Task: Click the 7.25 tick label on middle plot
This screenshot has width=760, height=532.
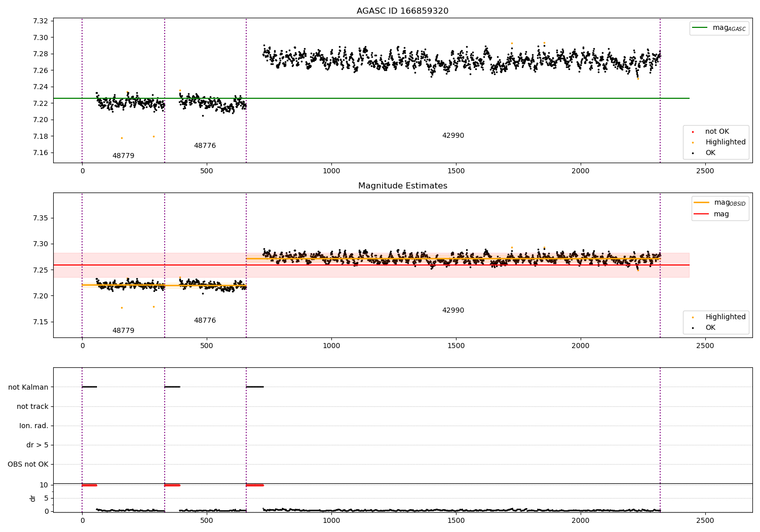Action: (x=40, y=270)
